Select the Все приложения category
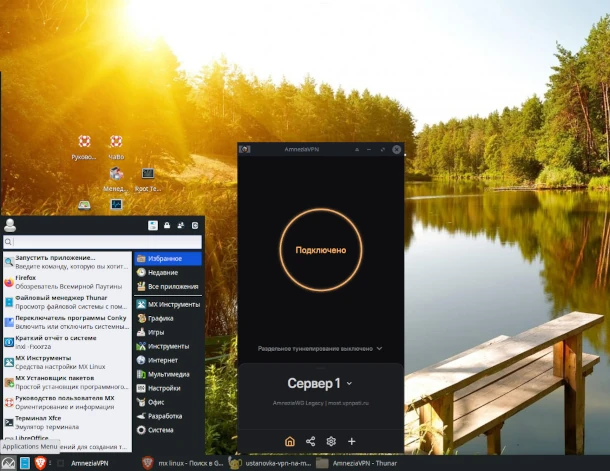The image size is (610, 471). click(x=168, y=287)
